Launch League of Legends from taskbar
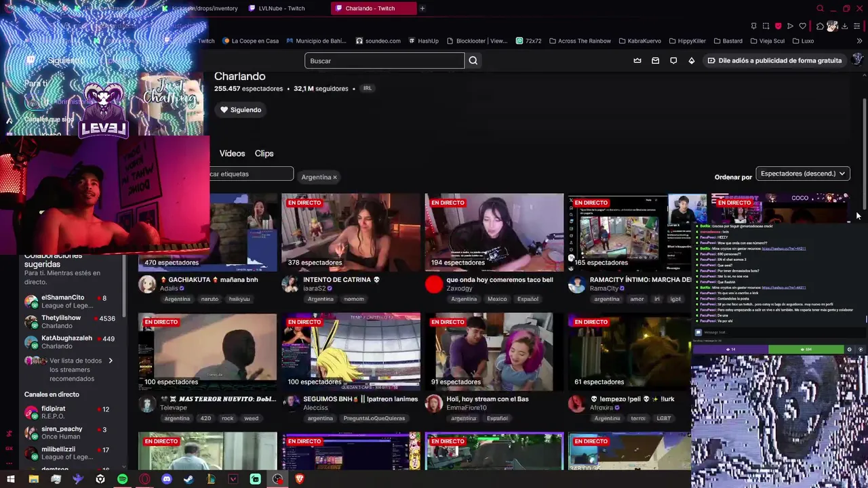868x488 pixels. click(x=211, y=479)
